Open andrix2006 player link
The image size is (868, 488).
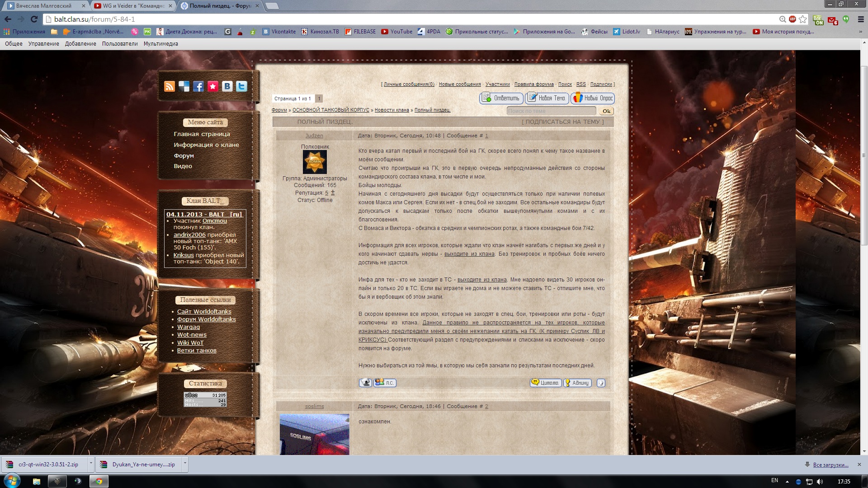click(189, 235)
